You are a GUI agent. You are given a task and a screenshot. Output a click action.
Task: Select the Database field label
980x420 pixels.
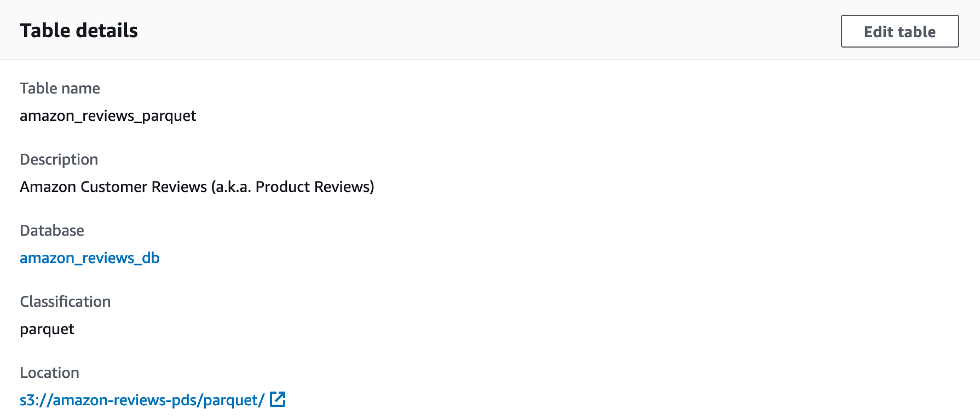coord(52,230)
